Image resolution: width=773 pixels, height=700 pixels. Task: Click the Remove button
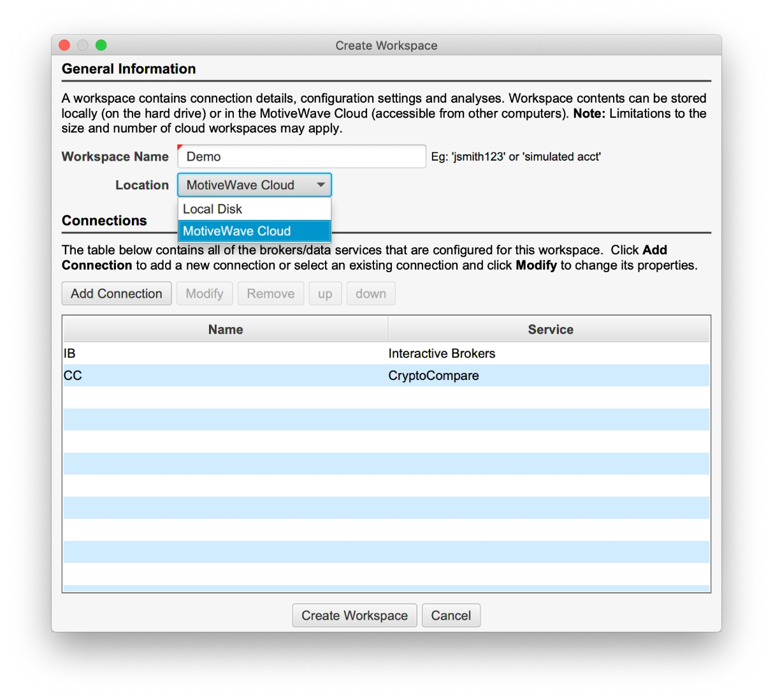click(x=271, y=294)
